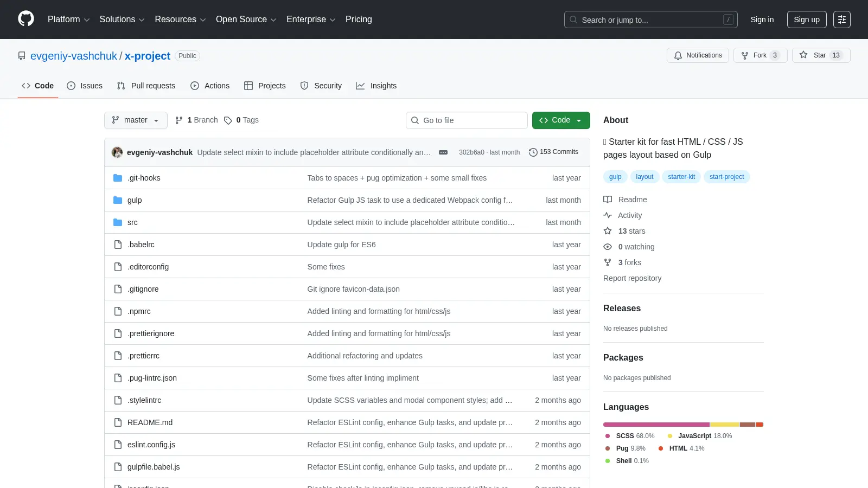Click the fork icon in the Fork button
This screenshot has height=488, width=868.
(x=745, y=55)
